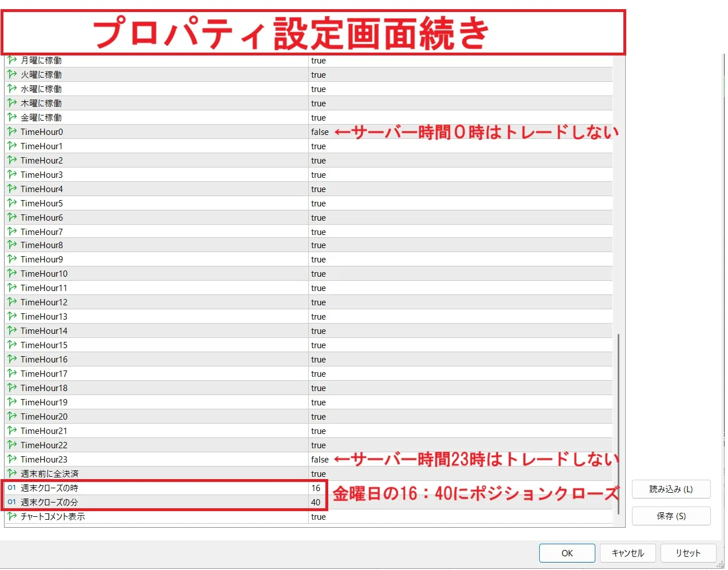Select the TimeHour11 parameter name
Viewport: 728px width, 570px height.
(x=44, y=288)
